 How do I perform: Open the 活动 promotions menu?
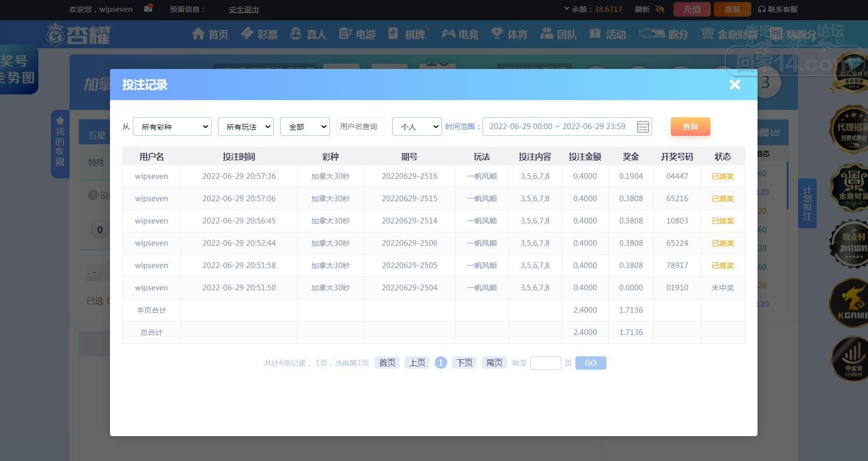[608, 34]
